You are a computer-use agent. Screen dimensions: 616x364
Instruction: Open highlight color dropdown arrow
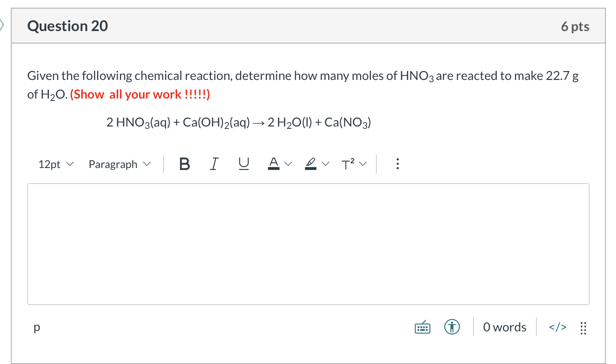pyautogui.click(x=325, y=164)
